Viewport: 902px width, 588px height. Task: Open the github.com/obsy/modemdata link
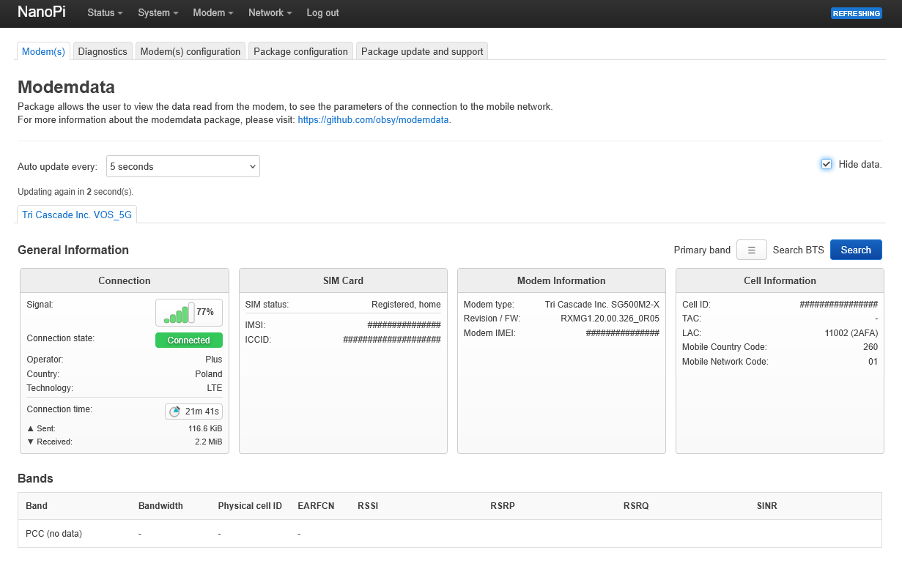[x=373, y=119]
